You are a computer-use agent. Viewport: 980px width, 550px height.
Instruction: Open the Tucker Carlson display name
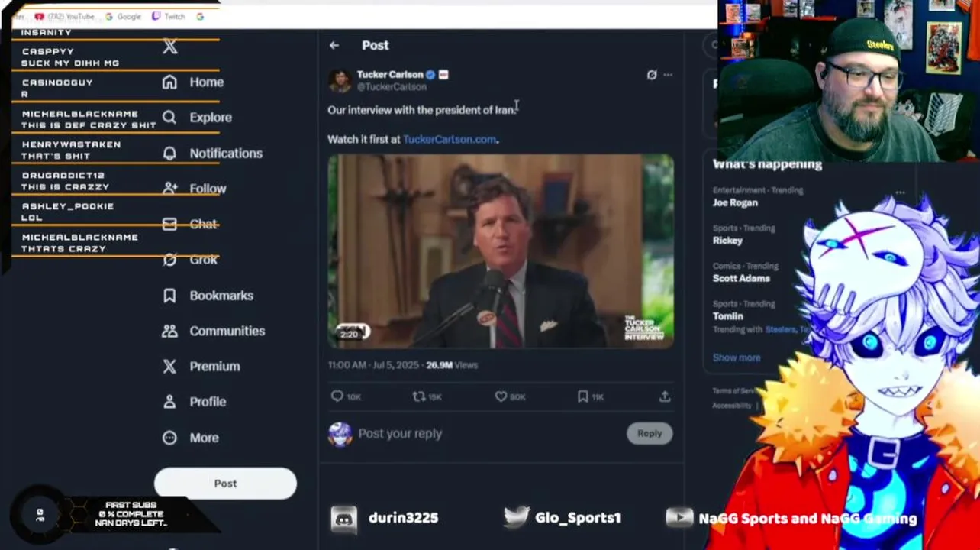(x=390, y=74)
